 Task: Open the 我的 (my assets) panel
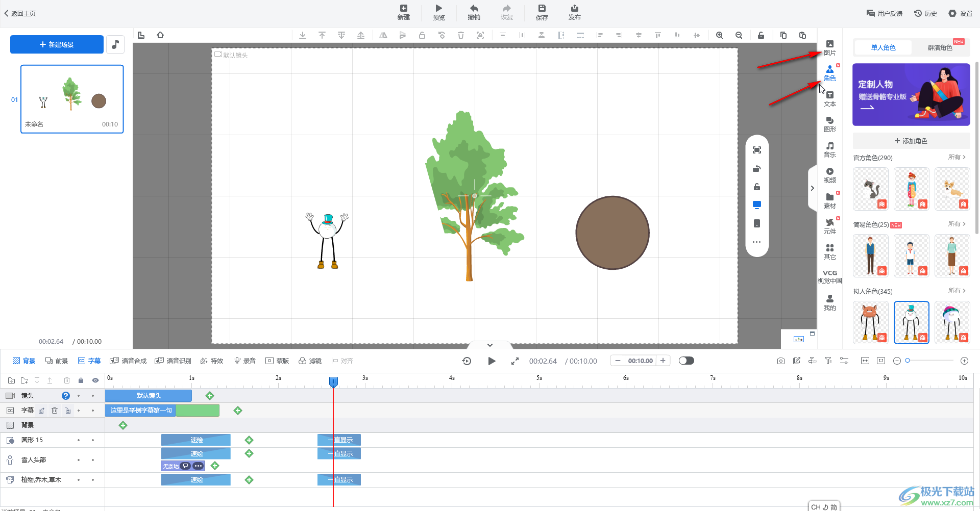tap(829, 303)
